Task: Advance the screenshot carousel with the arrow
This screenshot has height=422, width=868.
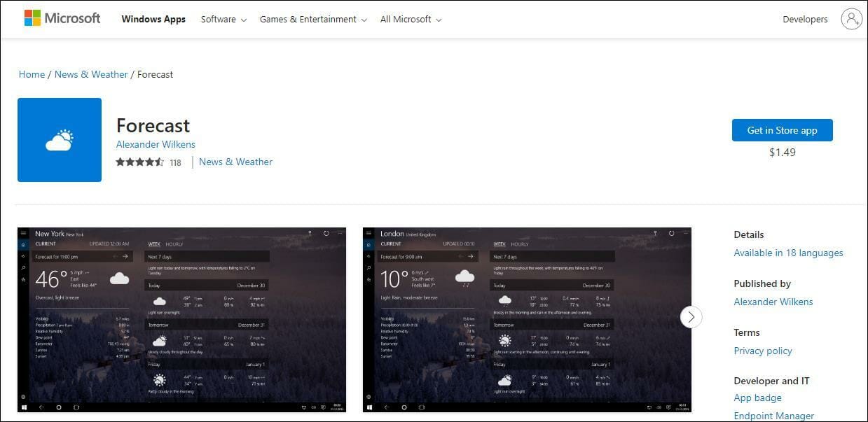Action: 691,317
